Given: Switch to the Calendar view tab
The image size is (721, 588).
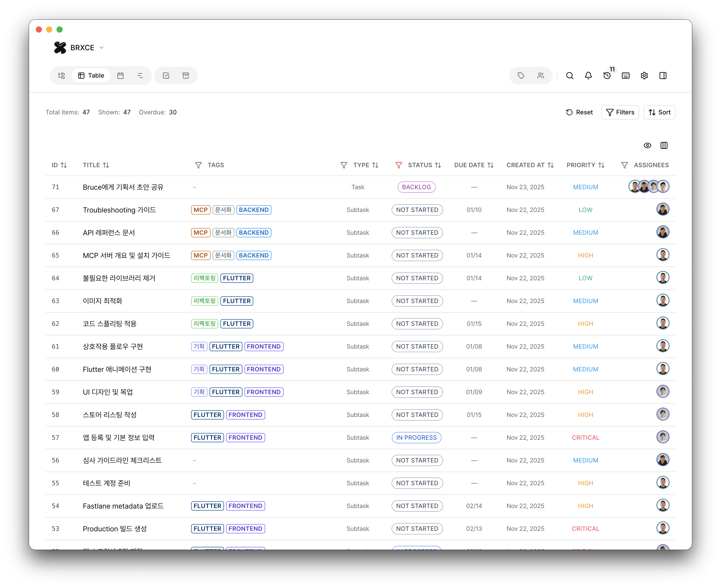Looking at the screenshot, I should (120, 76).
